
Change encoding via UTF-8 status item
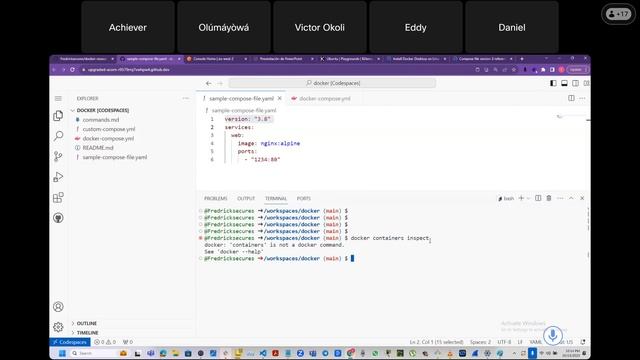pyautogui.click(x=504, y=342)
